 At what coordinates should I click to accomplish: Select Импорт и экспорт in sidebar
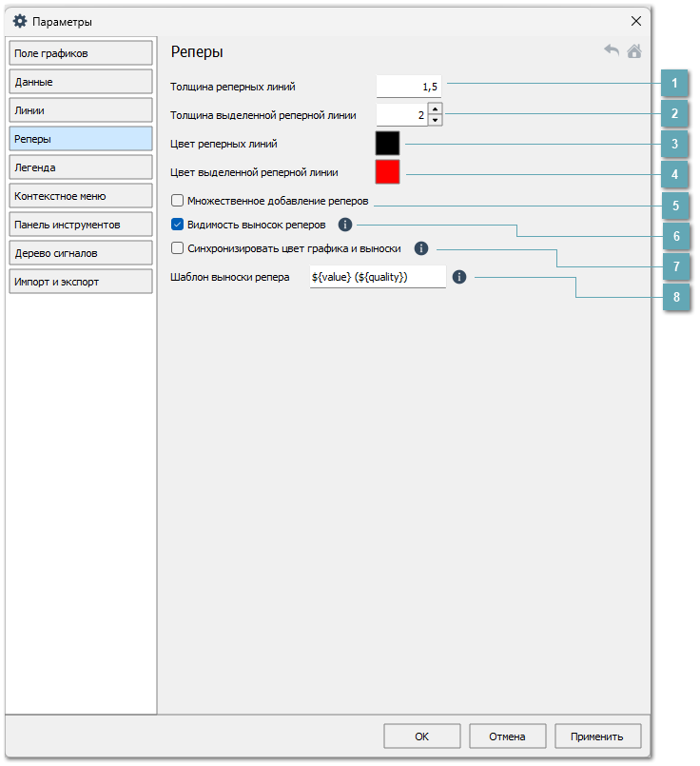click(x=81, y=282)
